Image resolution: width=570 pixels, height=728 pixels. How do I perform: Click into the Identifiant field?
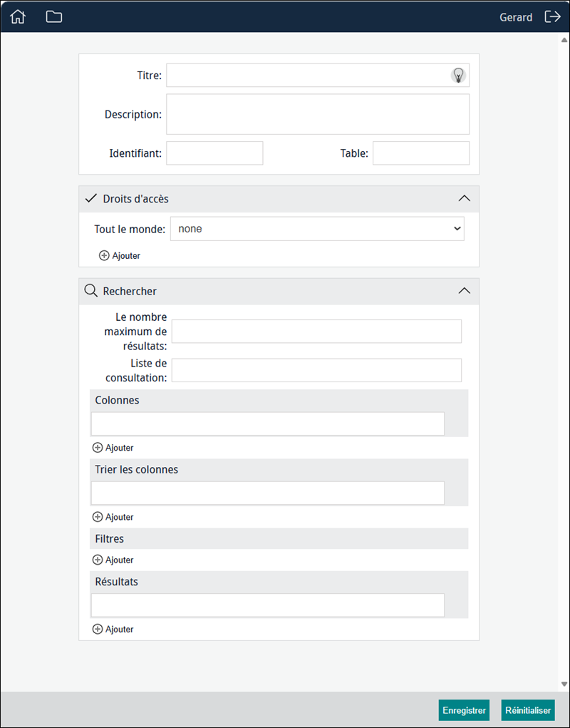214,153
